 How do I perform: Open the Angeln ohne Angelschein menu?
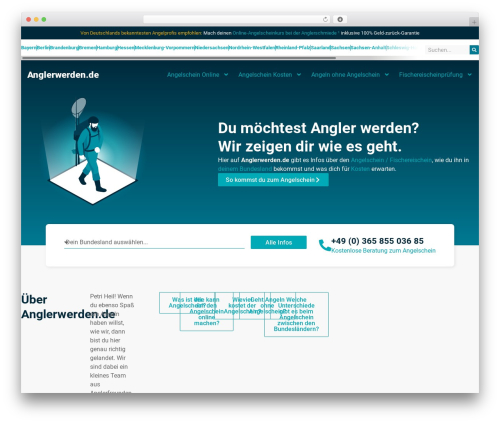click(x=345, y=75)
